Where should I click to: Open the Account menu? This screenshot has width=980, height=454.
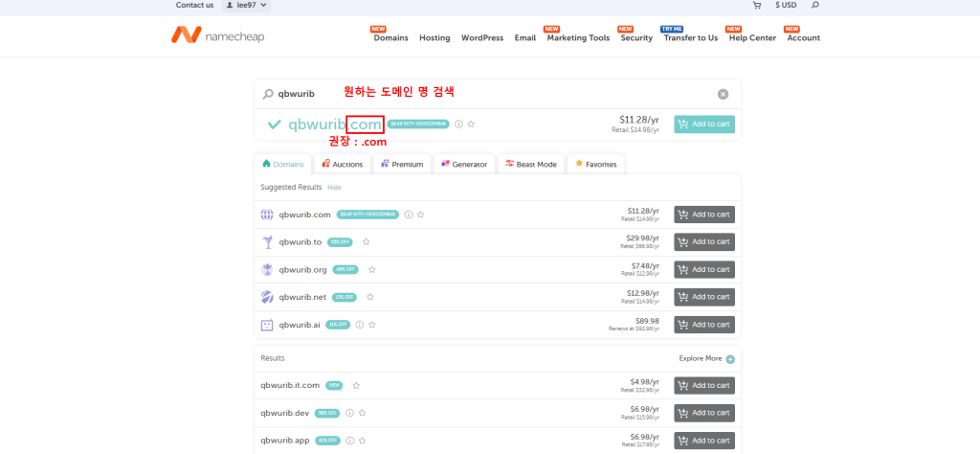[803, 37]
